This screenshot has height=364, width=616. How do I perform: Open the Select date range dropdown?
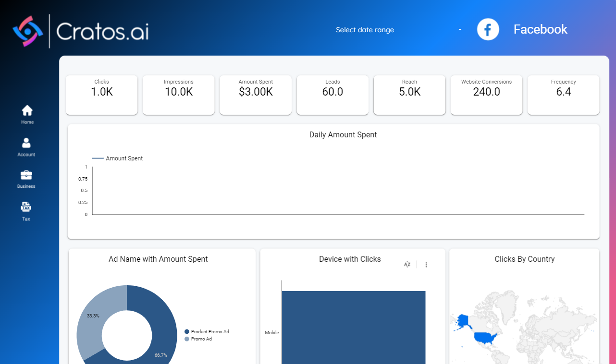coord(399,30)
